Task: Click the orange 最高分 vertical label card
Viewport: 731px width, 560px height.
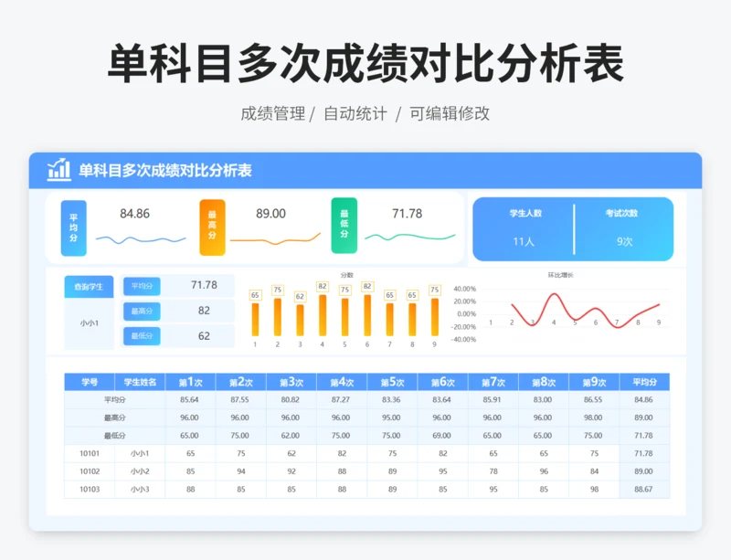Action: tap(212, 227)
